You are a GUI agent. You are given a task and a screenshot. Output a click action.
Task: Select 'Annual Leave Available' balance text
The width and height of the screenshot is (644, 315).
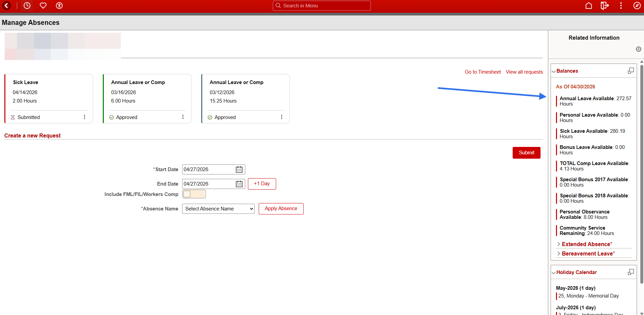(595, 101)
